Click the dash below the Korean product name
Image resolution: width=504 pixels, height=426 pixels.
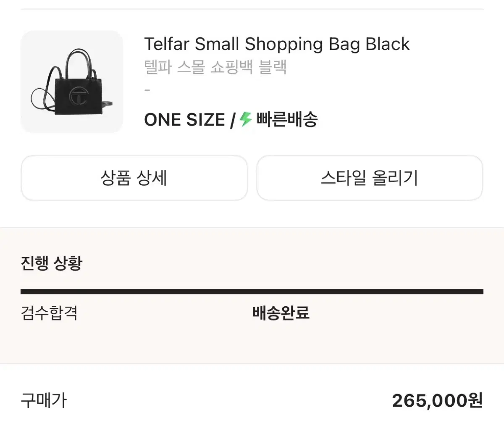[147, 89]
